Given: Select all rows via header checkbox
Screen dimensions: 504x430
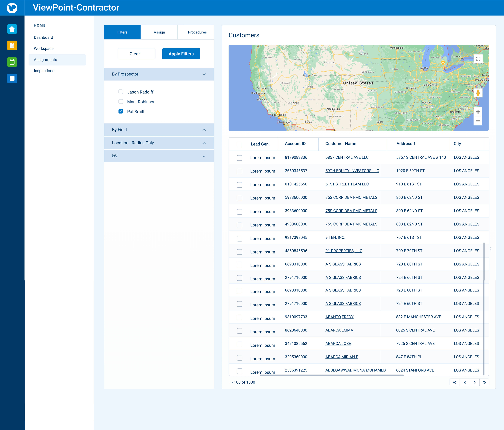Looking at the screenshot, I should (x=239, y=144).
